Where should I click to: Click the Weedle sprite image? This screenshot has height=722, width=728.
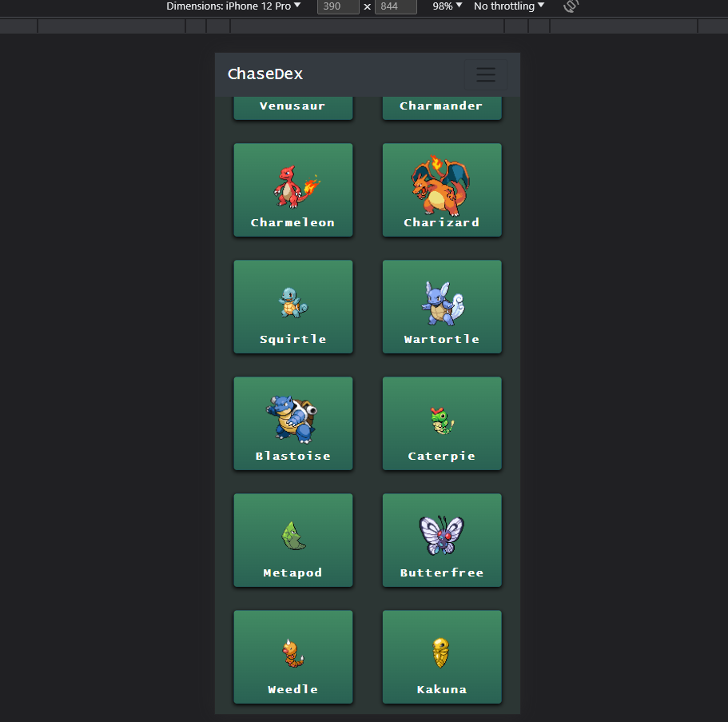(293, 651)
